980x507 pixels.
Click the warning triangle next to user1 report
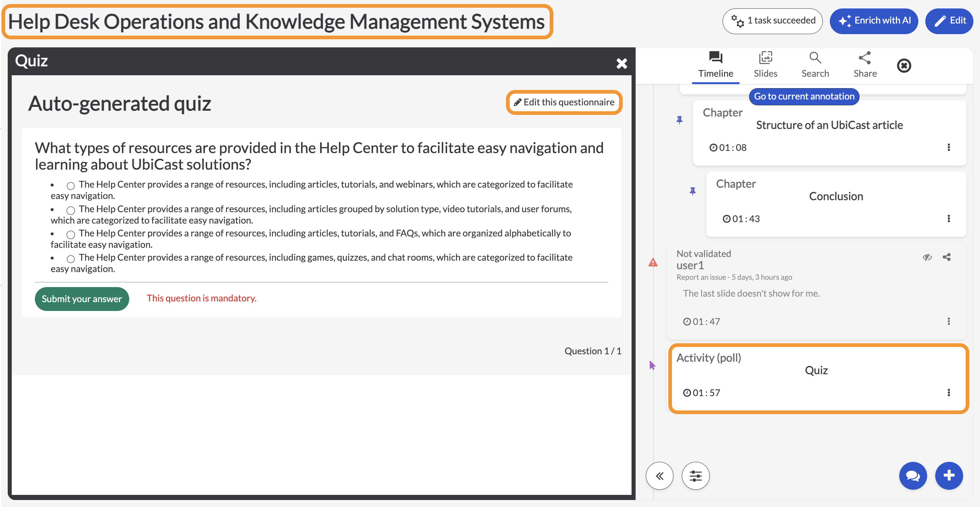tap(653, 262)
